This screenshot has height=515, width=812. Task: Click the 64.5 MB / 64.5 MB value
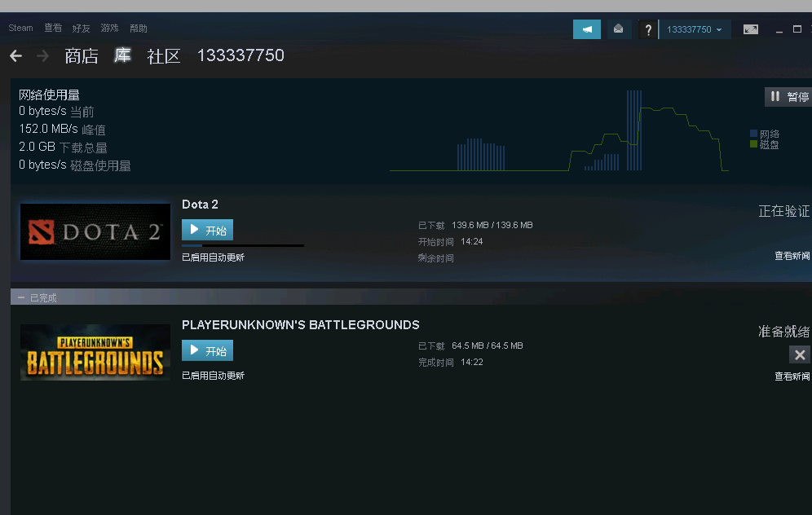(488, 346)
